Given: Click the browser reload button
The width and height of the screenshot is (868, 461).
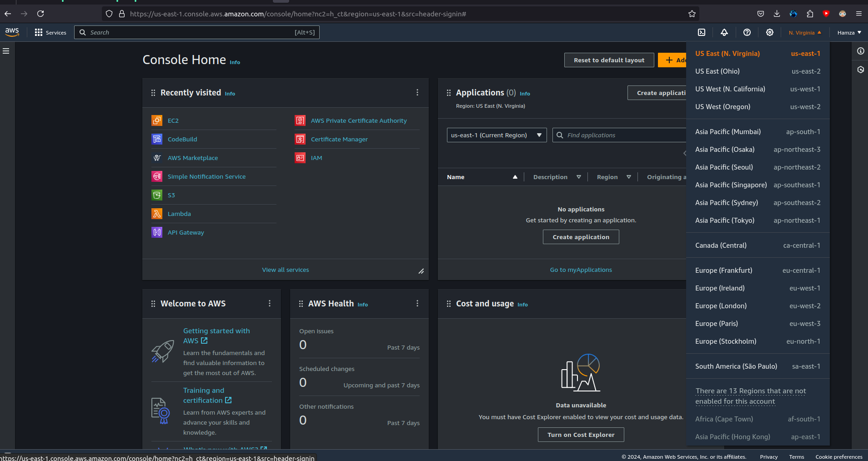Looking at the screenshot, I should 40,14.
